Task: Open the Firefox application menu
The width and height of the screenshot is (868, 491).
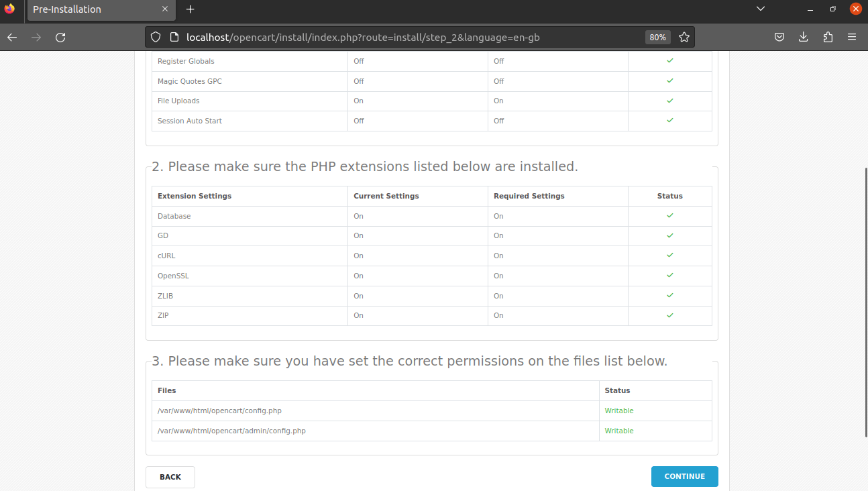Action: (852, 38)
